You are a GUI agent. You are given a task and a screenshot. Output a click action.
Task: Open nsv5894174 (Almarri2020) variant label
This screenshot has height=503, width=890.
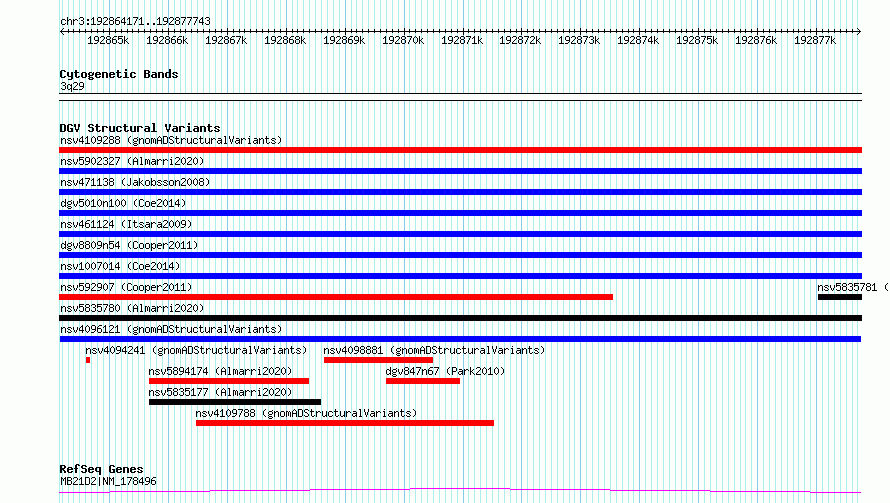tap(220, 371)
